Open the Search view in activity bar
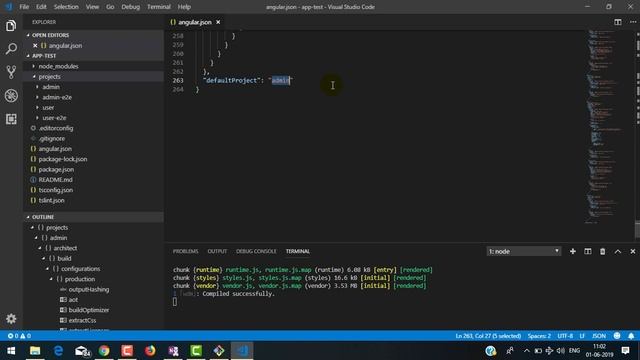Screen dimensions: 640x360 point(11,49)
